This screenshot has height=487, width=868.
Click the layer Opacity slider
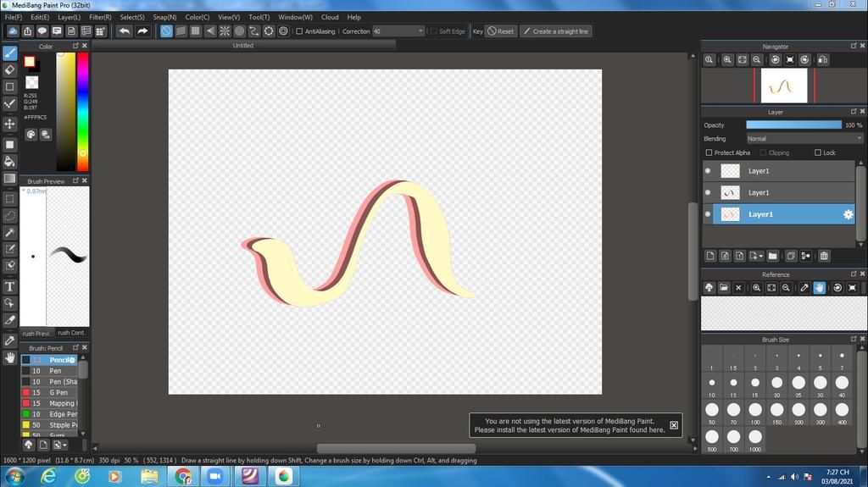[793, 125]
